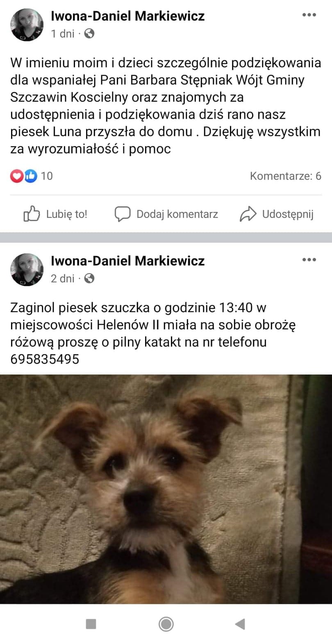The height and width of the screenshot is (644, 332).
Task: Tap the thumbs-up icon next to Lubię to!
Action: 32,214
